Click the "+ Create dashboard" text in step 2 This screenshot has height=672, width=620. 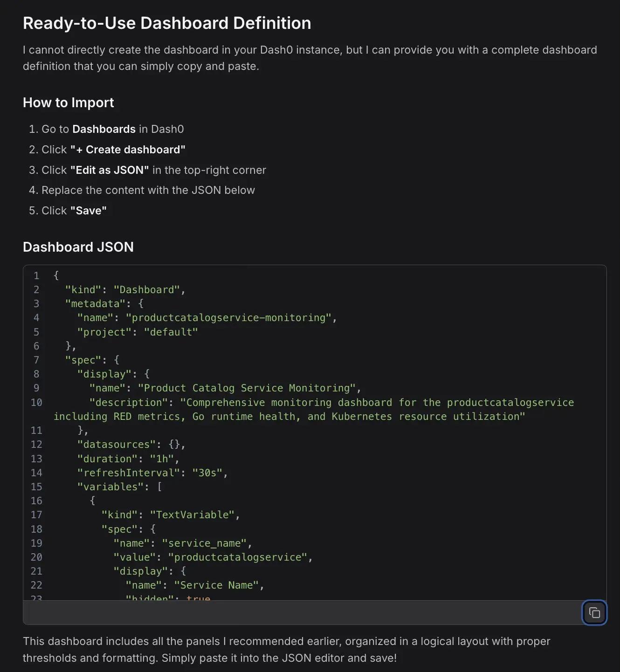[x=128, y=150]
